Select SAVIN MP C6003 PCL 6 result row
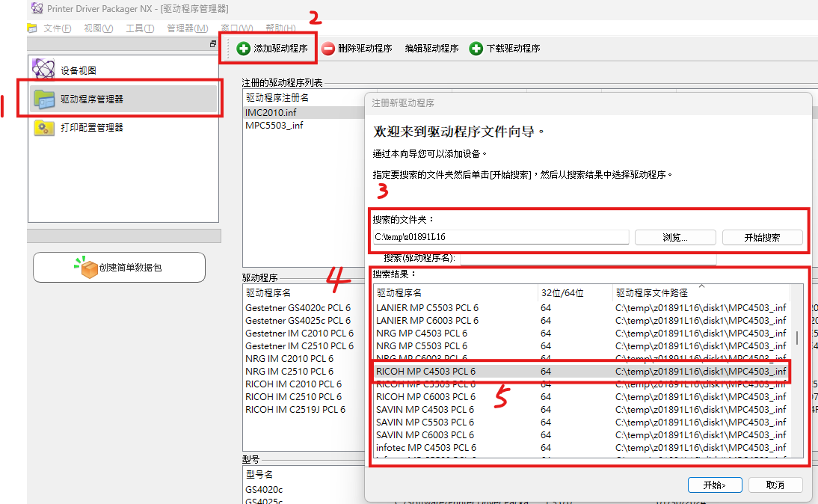Screen dimensions: 818x504 [x=581, y=434]
